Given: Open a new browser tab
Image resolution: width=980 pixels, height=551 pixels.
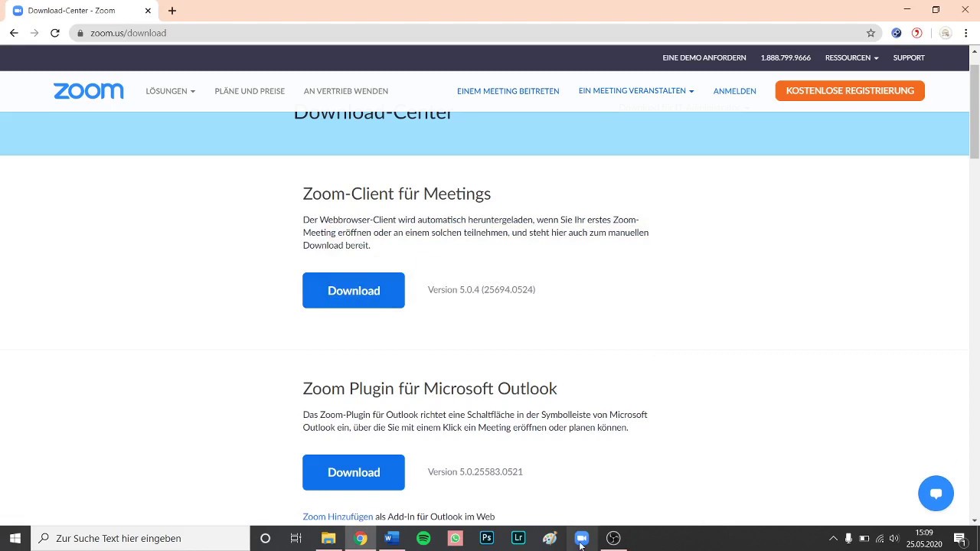Looking at the screenshot, I should (x=172, y=11).
